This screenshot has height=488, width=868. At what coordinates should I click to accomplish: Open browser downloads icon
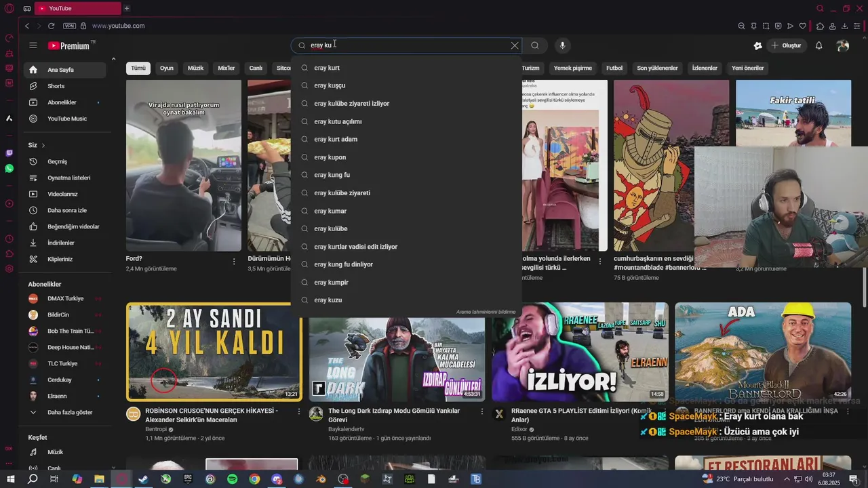click(844, 26)
